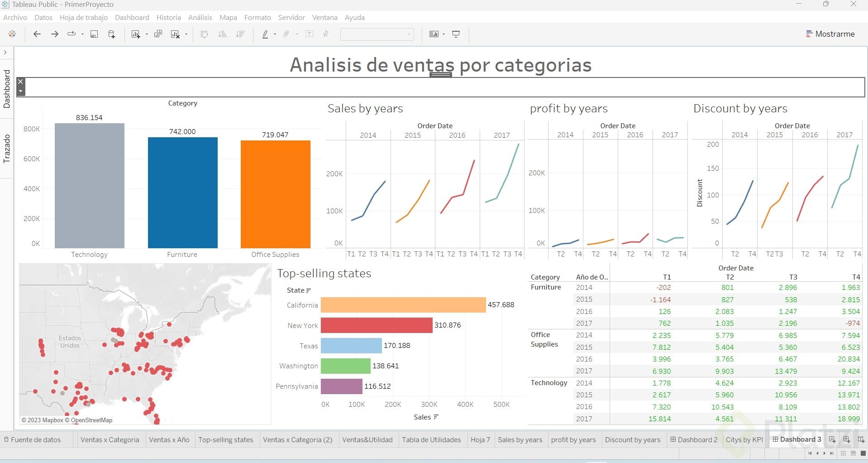
Task: Clear the current sheet
Action: (175, 34)
